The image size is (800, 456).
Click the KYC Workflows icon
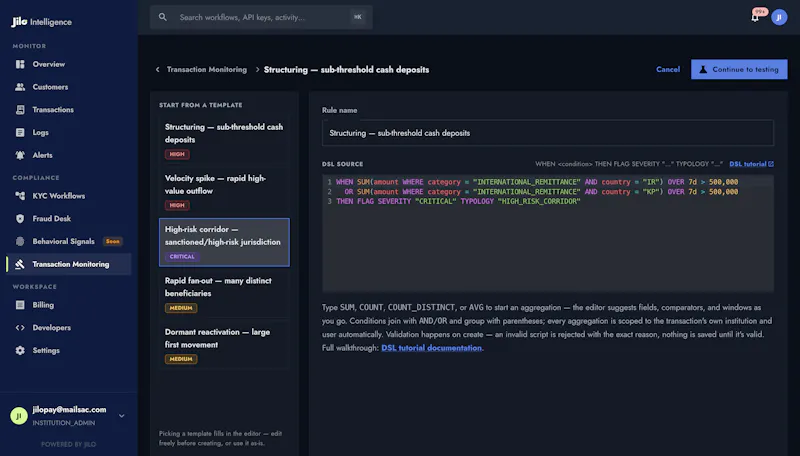pyautogui.click(x=20, y=196)
